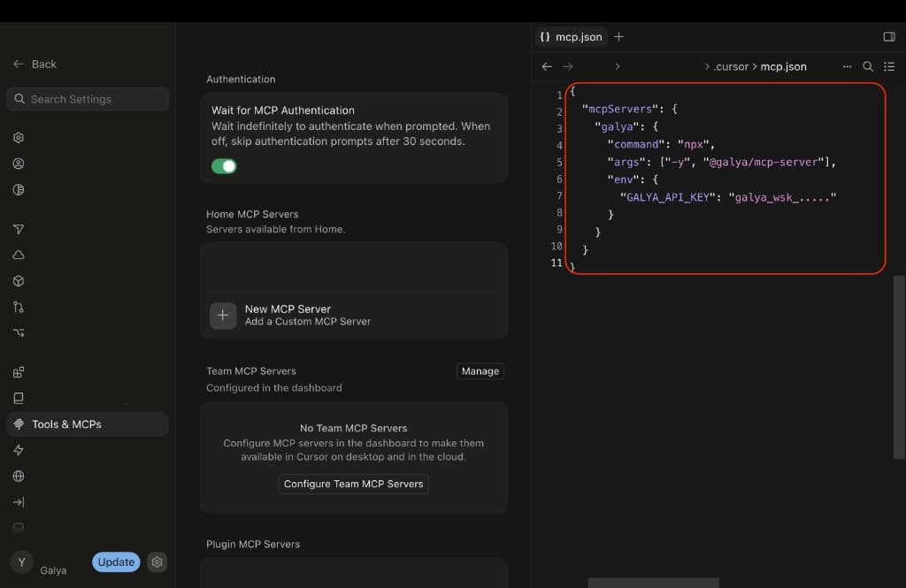906x588 pixels.
Task: Open the lightning bolt icon in sidebar
Action: [x=19, y=450]
